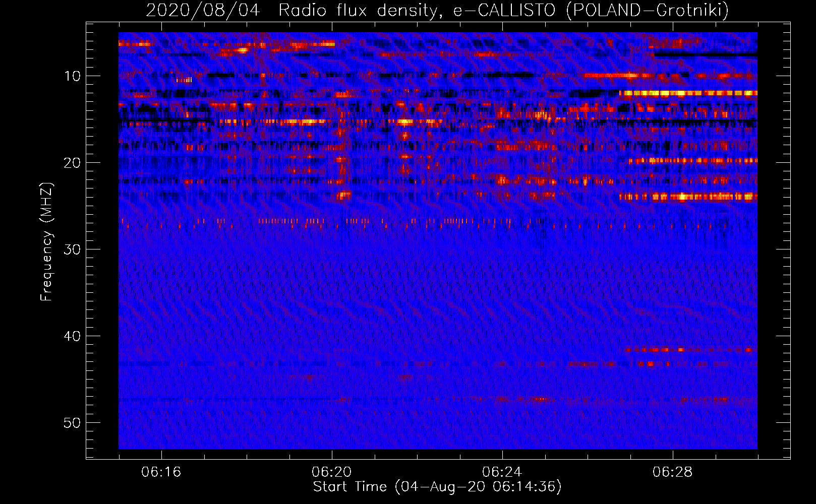The height and width of the screenshot is (504, 816).
Task: Click the frequency tick label '40'
Action: [73, 336]
